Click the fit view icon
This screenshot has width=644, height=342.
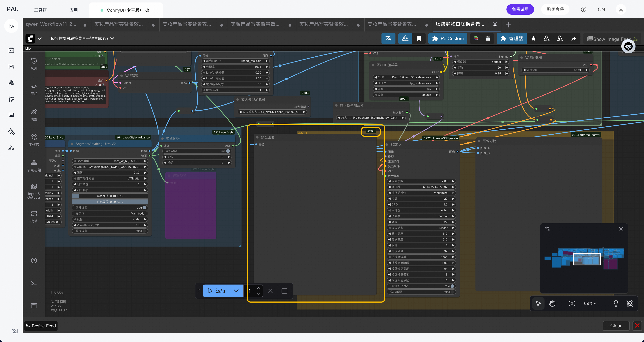click(572, 303)
